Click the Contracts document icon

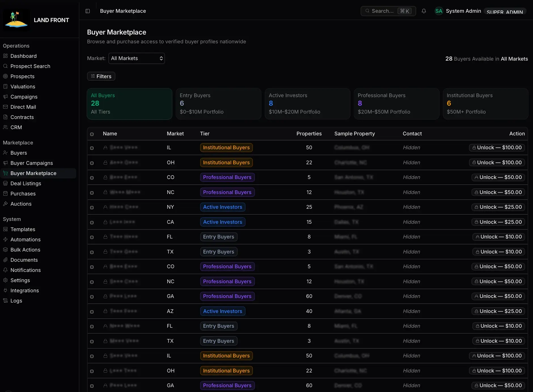[5, 117]
